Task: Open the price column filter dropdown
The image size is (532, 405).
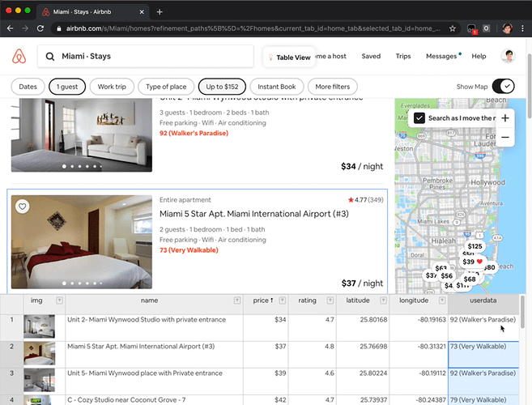Action: tap(283, 301)
